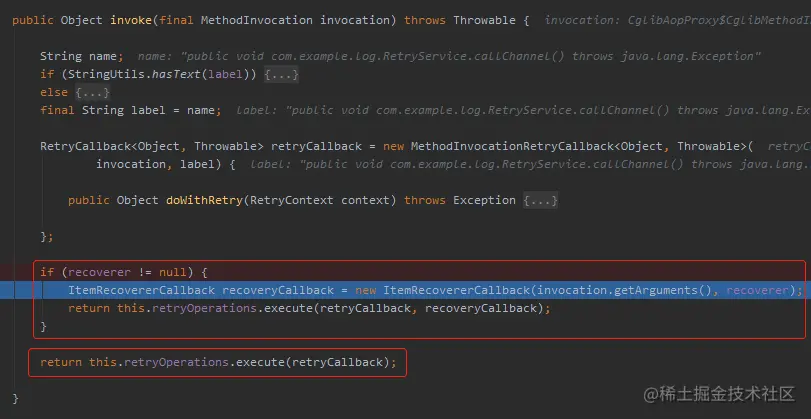Viewport: 811px width, 419px height.
Task: Click 'execute(retryCallback, recoveryCallback)' return statement
Action: (404, 308)
